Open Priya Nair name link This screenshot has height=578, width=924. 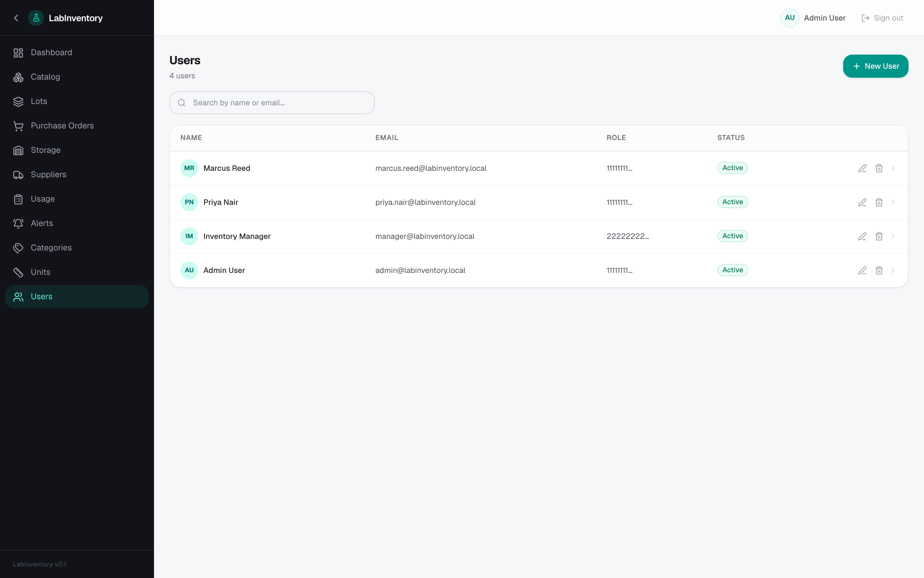pyautogui.click(x=221, y=202)
